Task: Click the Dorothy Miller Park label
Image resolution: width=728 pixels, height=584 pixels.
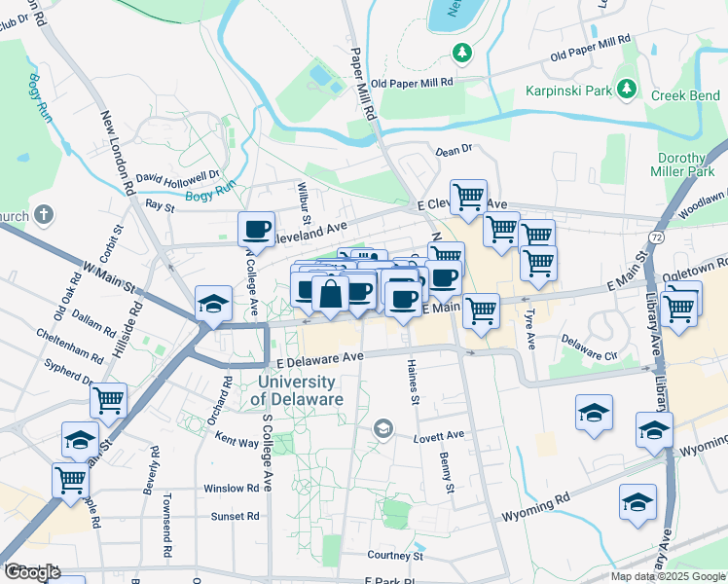Action: pyautogui.click(x=682, y=164)
